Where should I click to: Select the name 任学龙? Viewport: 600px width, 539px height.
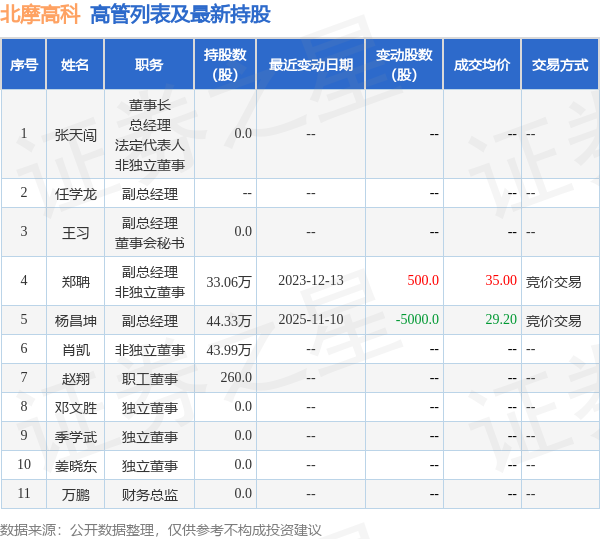[75, 194]
